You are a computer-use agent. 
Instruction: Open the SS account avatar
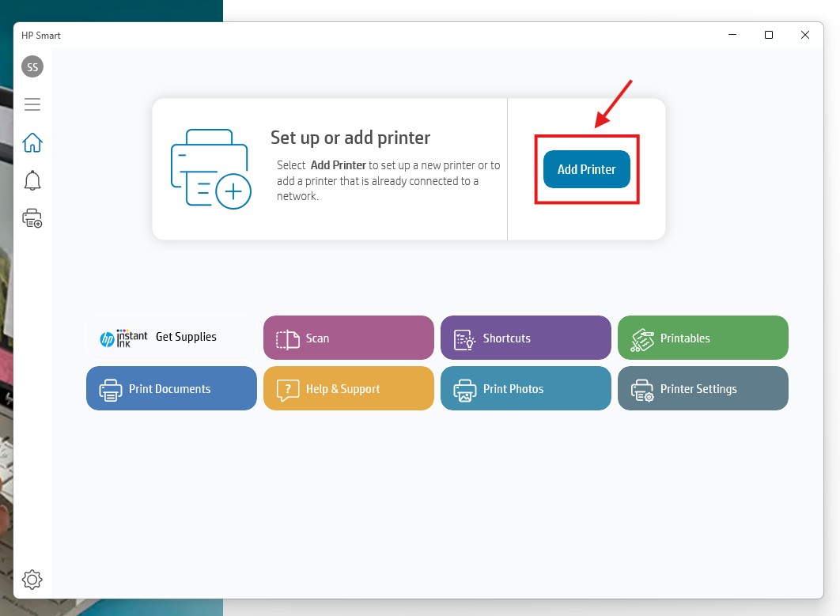coord(32,67)
